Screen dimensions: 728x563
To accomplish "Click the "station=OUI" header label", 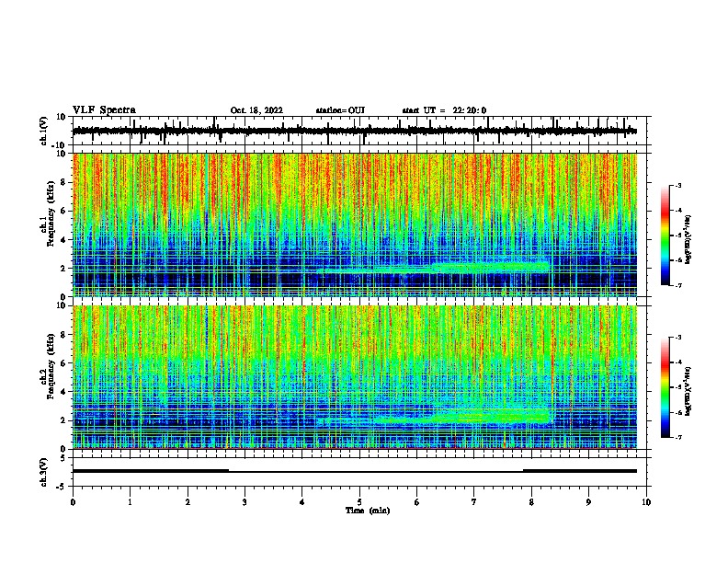I will coord(340,110).
